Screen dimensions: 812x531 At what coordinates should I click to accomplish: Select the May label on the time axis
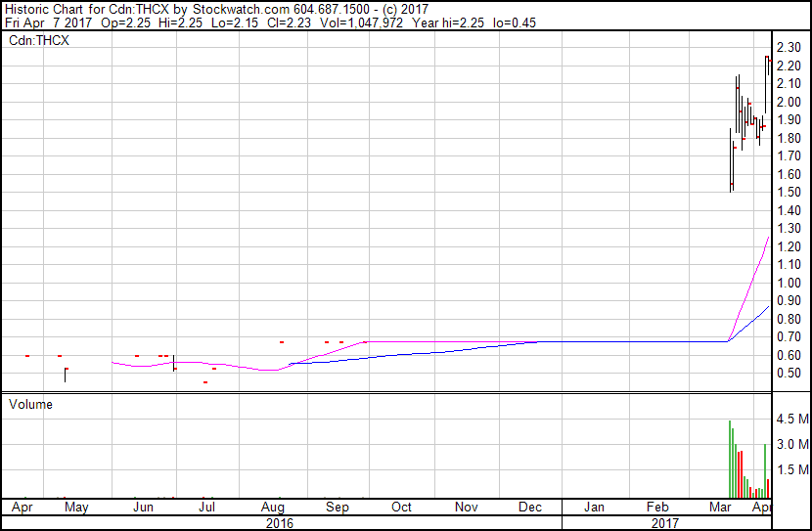pos(76,508)
